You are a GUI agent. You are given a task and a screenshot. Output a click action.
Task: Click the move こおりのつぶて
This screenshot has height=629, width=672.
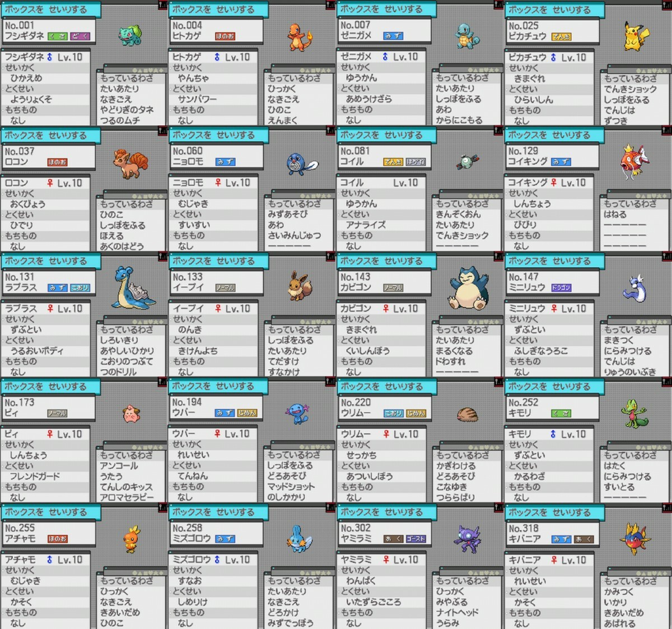(x=127, y=361)
